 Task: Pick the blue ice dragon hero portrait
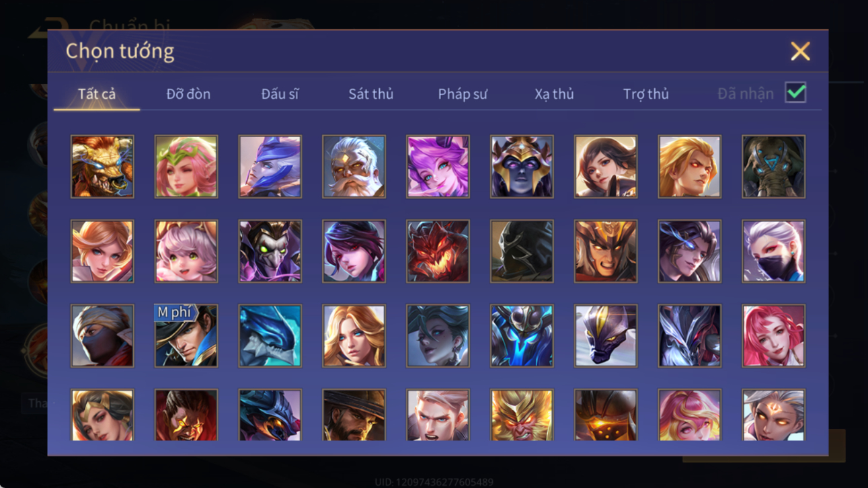pyautogui.click(x=270, y=336)
